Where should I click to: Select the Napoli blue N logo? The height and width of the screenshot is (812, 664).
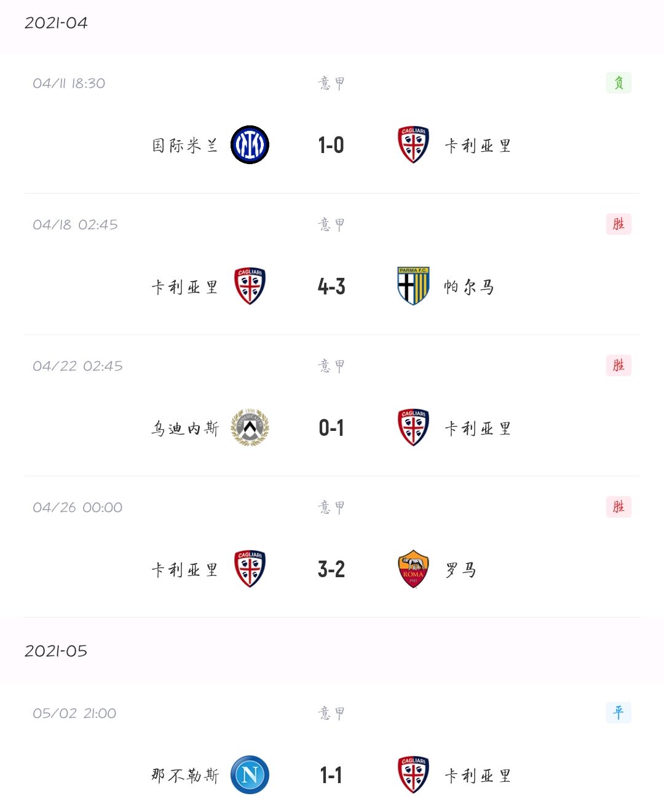click(x=250, y=775)
